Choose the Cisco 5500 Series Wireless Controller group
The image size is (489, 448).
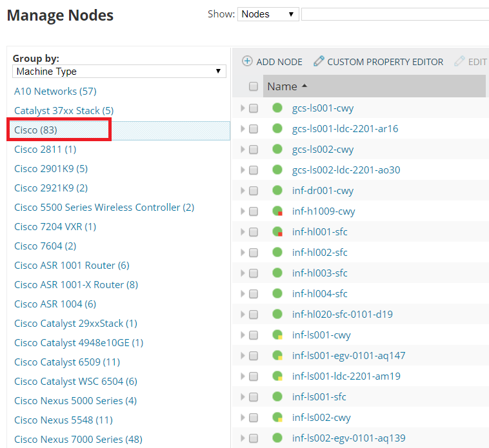pos(104,207)
